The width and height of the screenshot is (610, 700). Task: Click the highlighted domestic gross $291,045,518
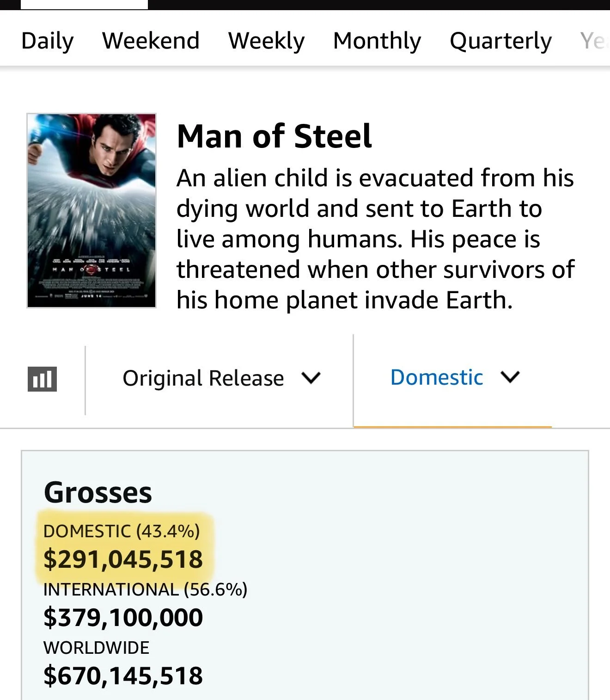(x=123, y=559)
